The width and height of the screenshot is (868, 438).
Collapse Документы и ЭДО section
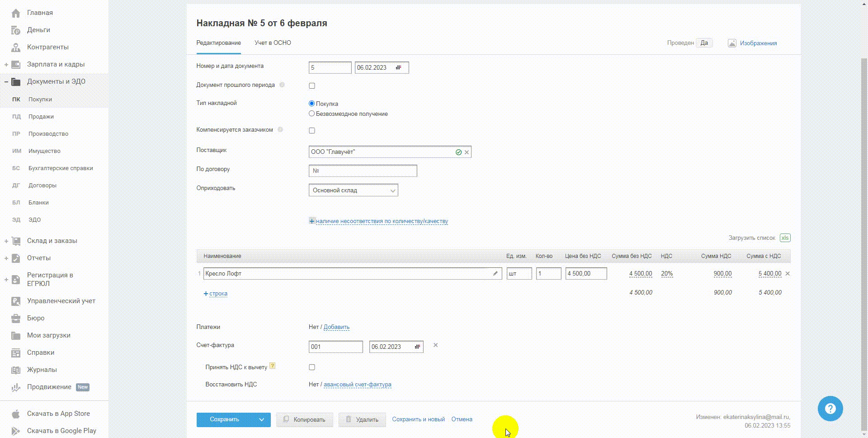[6, 82]
